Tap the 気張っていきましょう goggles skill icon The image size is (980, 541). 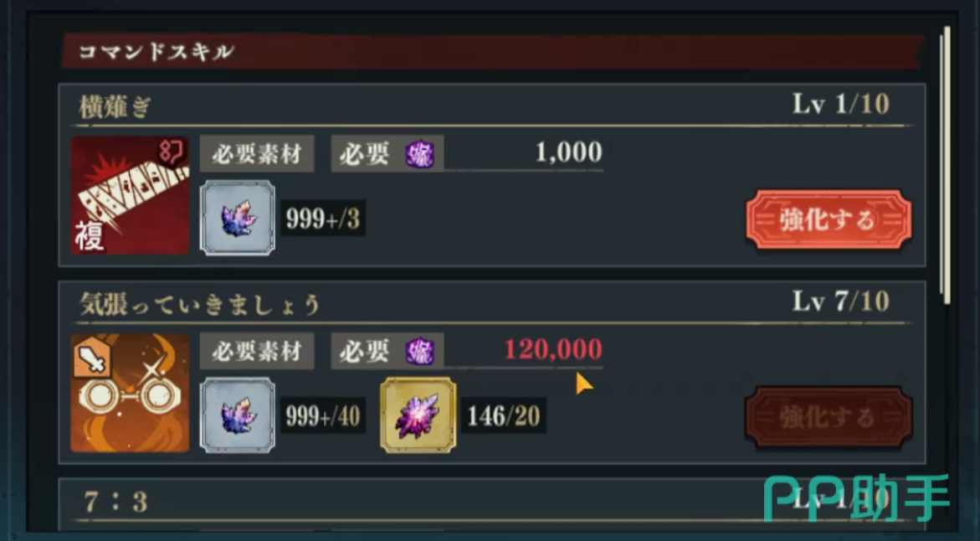tap(130, 393)
